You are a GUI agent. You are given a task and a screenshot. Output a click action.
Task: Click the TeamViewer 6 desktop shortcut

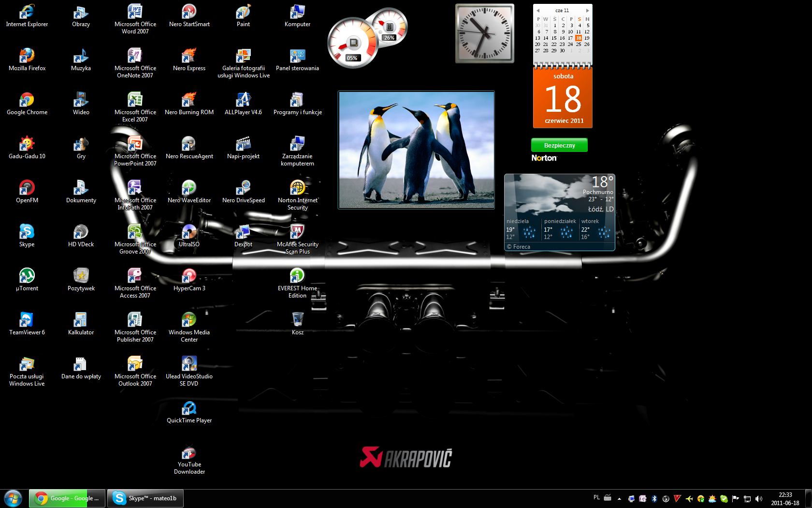(27, 324)
